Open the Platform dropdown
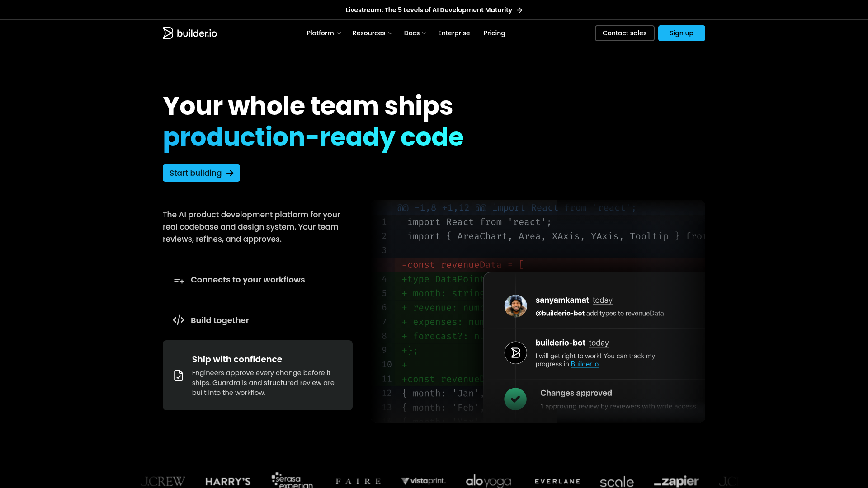Viewport: 868px width, 488px height. click(x=324, y=33)
